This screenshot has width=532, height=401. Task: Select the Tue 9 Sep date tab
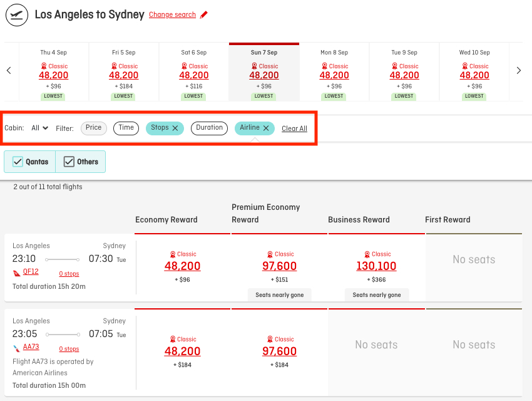(404, 72)
